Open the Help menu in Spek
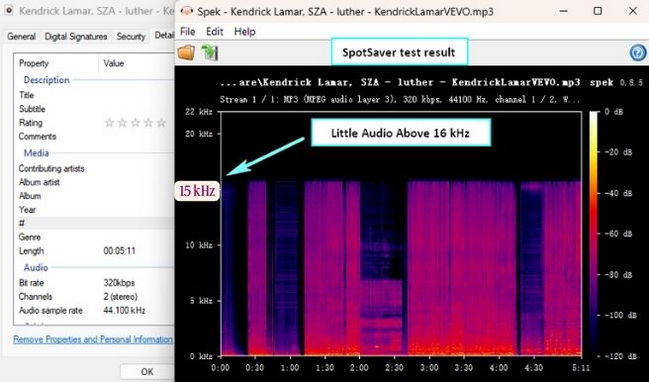Viewport: 649px width, 382px height. click(x=245, y=31)
